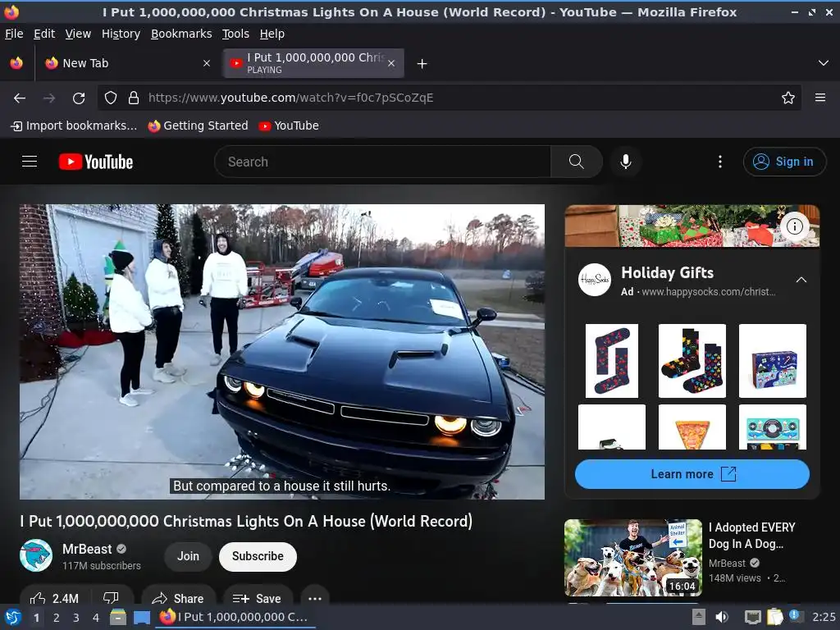Image resolution: width=840 pixels, height=630 pixels.
Task: Expand the list all tabs dropdown
Action: coord(824,63)
